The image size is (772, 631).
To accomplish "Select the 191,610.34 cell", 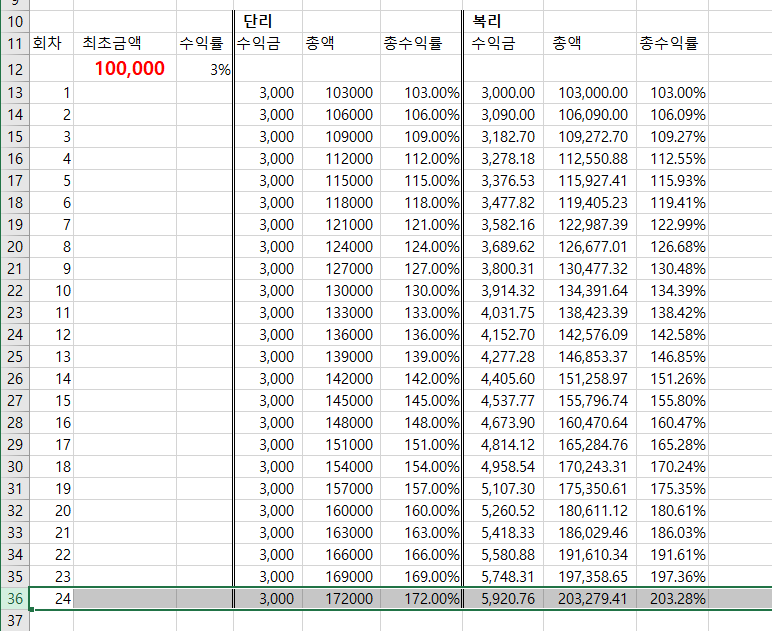I will point(590,555).
